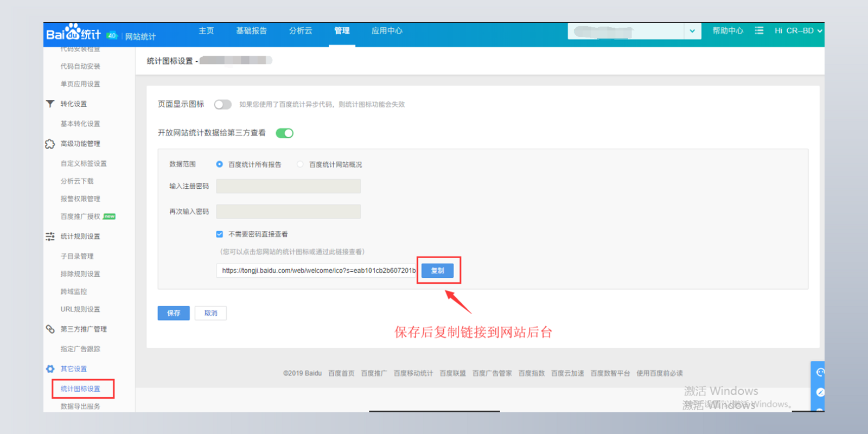Expand the Hi CR-BD account menu
This screenshot has height=434, width=868.
[798, 31]
